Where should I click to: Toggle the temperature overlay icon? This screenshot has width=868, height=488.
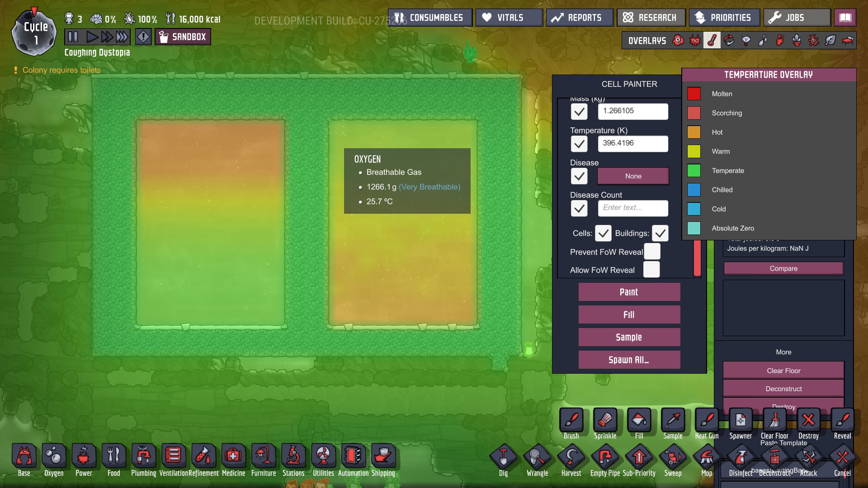coord(712,41)
